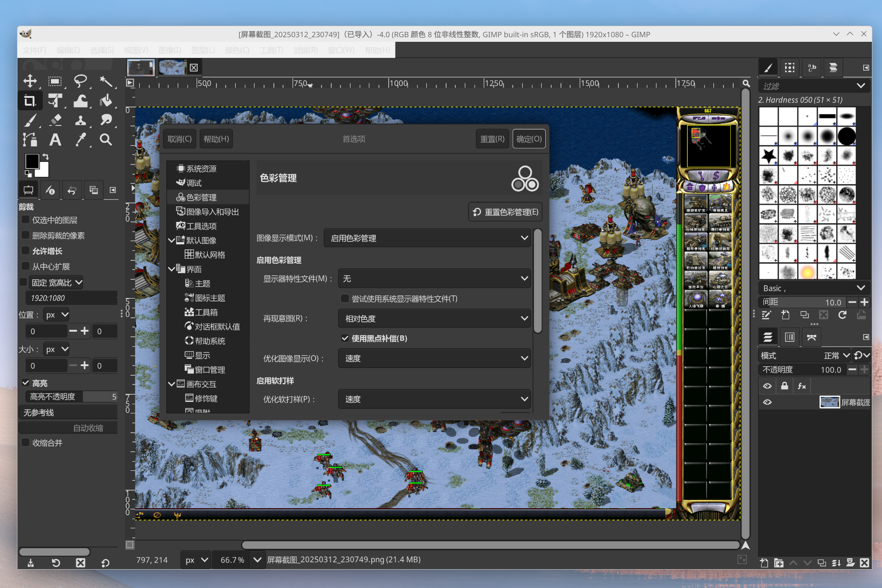
Task: Select the Clone stamp tool
Action: [80, 120]
